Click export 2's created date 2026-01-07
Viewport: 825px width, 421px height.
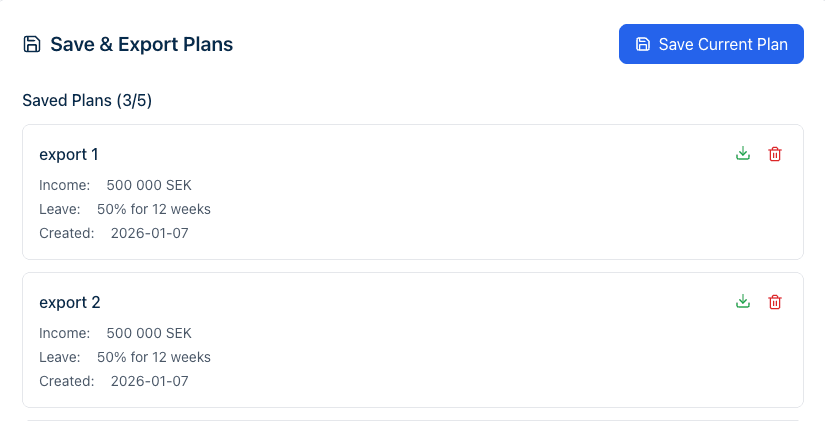point(150,381)
